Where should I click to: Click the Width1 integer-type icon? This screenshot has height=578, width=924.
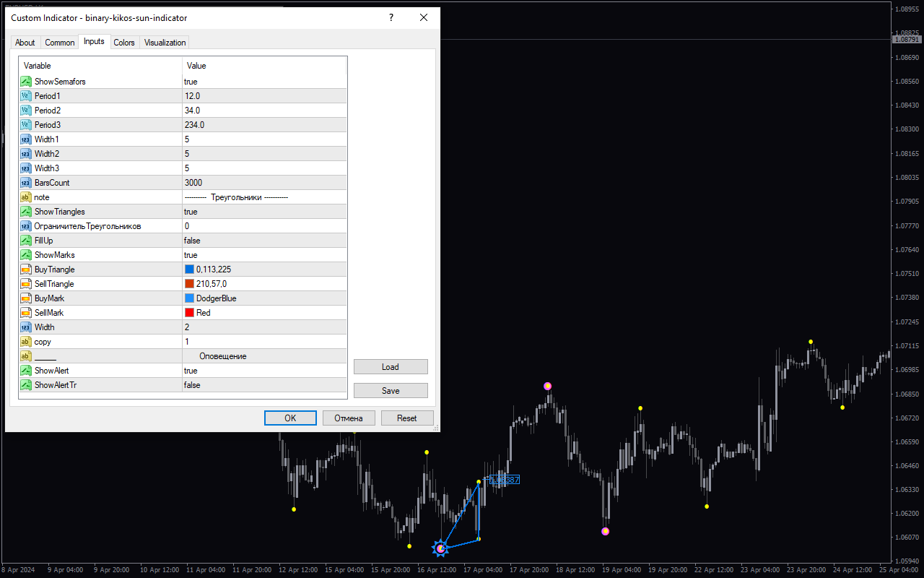pyautogui.click(x=25, y=139)
